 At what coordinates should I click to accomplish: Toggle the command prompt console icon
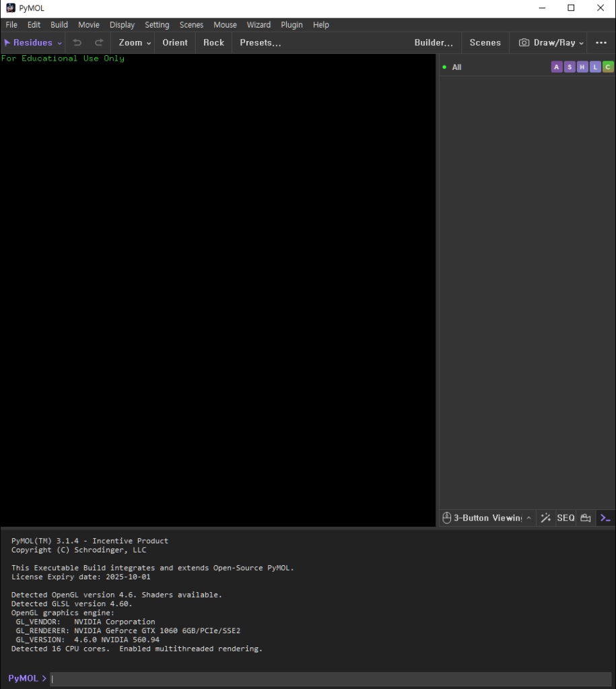tap(605, 517)
